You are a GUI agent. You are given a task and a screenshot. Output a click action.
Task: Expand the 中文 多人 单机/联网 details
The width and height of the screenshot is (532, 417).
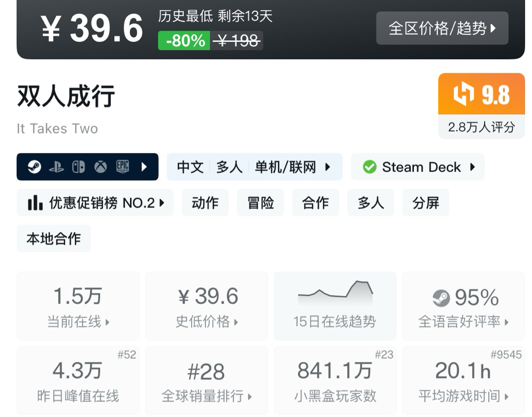point(254,167)
